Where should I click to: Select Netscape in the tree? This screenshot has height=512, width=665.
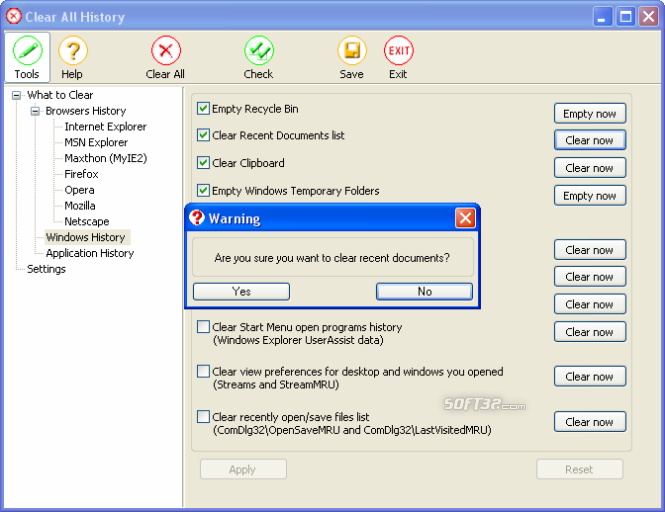click(87, 221)
